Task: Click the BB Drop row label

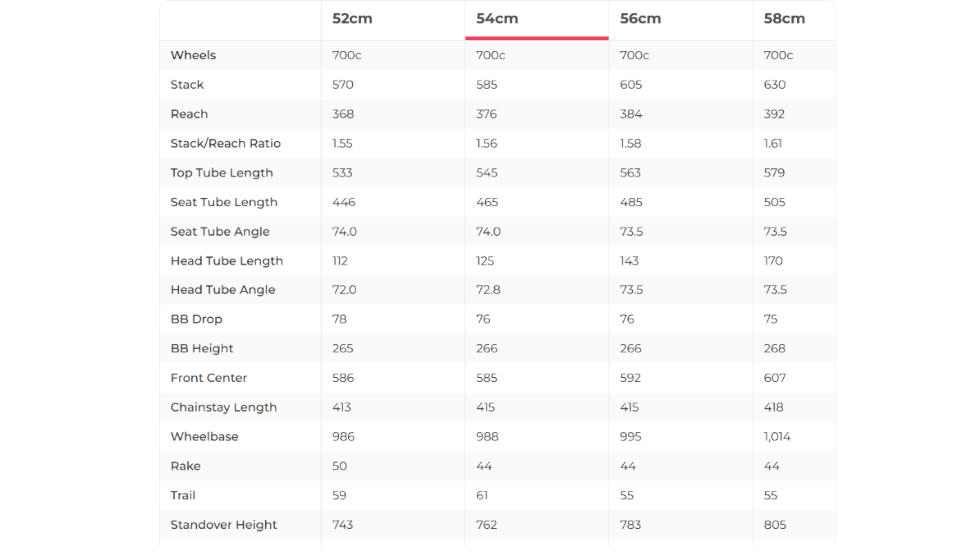Action: pyautogui.click(x=196, y=319)
